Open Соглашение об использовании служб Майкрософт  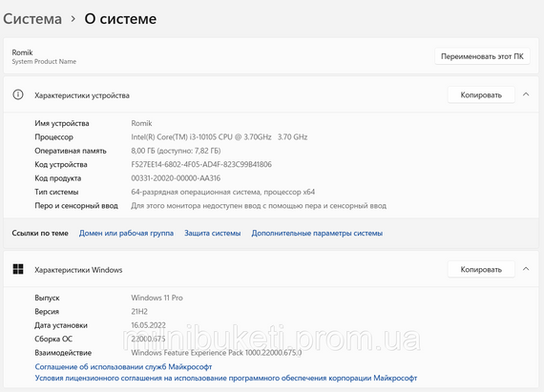123,366
